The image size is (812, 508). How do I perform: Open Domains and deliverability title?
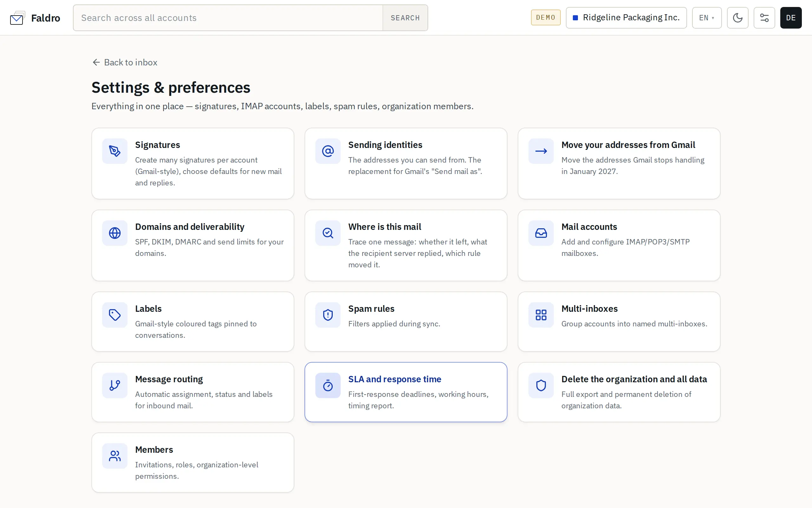[x=190, y=227]
